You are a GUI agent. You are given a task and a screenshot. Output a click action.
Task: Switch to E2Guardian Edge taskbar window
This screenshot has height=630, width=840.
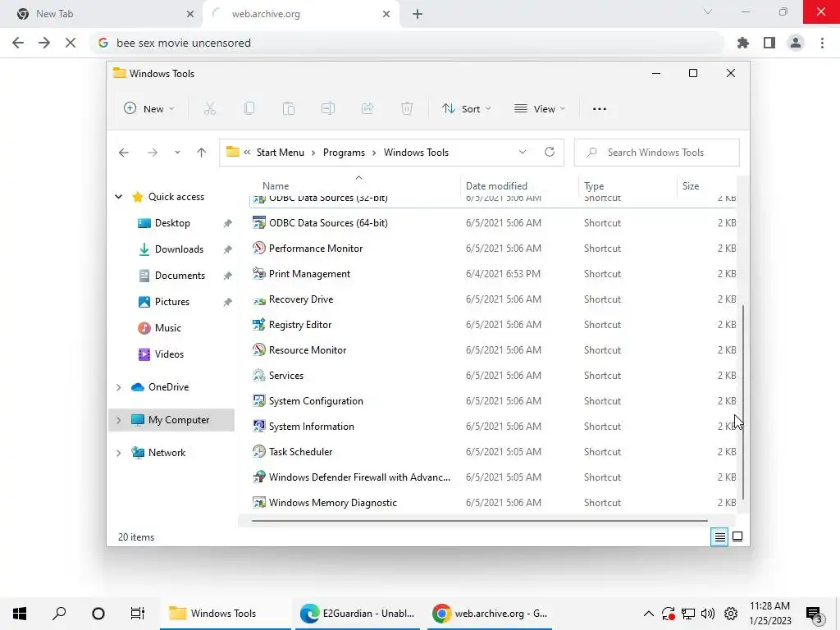(358, 614)
